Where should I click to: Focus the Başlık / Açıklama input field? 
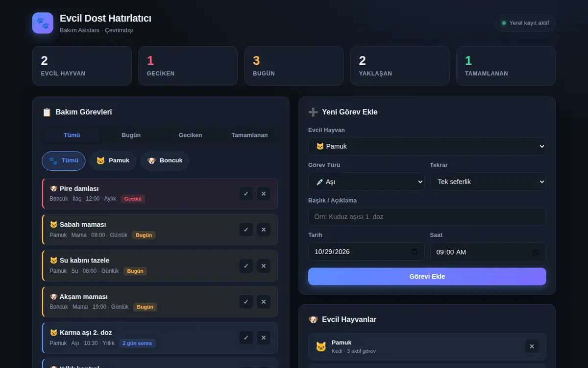(427, 216)
